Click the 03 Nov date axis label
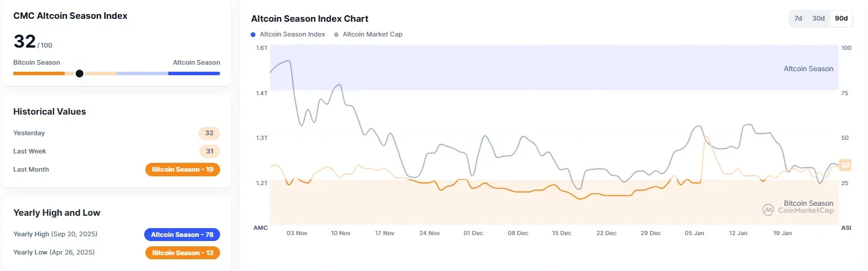Viewport: 868px width, 271px height. point(297,233)
